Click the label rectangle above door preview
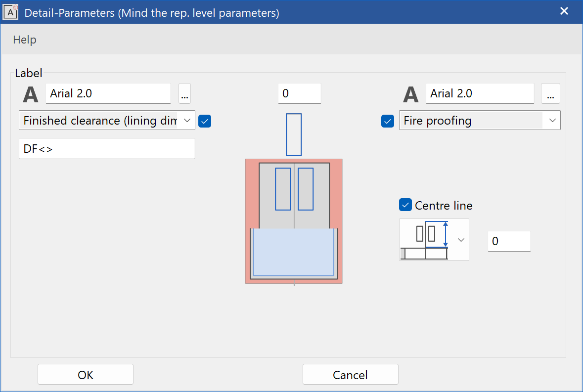The image size is (583, 392). [294, 135]
